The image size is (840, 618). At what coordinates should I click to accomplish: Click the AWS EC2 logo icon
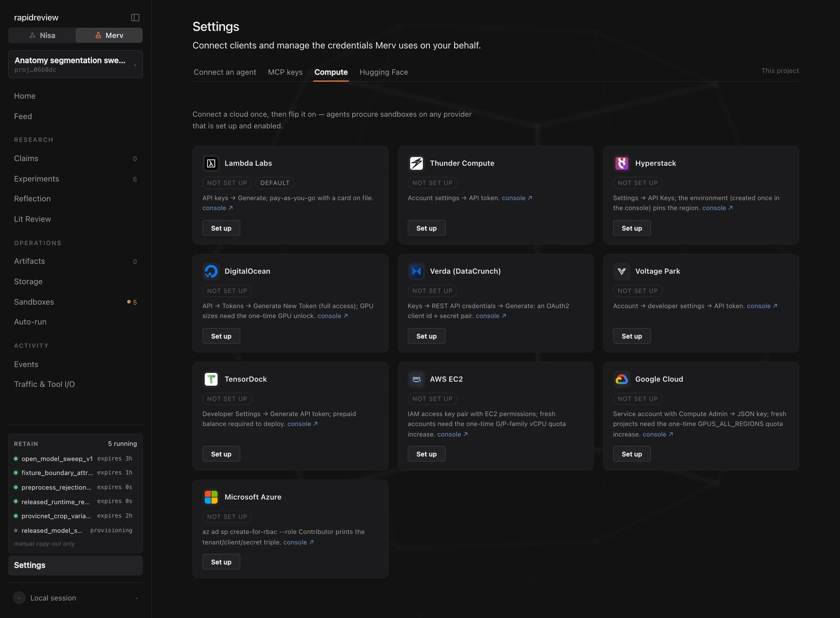416,379
